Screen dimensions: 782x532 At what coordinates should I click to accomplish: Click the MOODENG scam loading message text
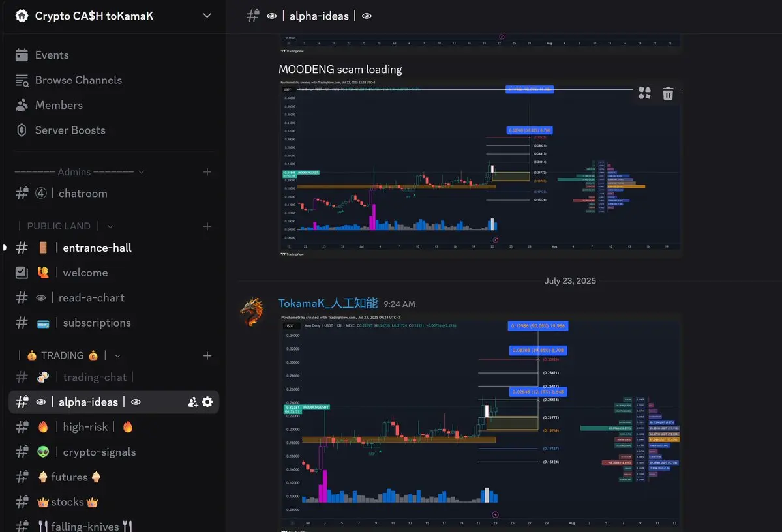coord(340,69)
